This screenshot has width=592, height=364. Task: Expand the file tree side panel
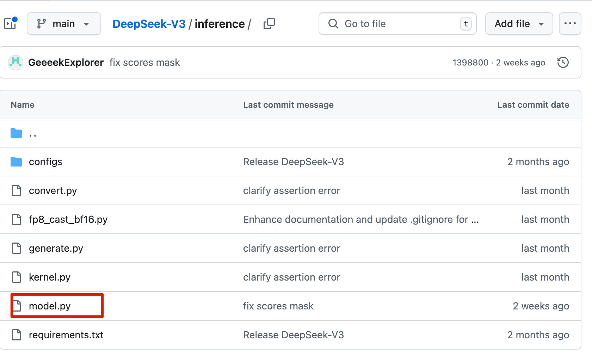click(10, 24)
